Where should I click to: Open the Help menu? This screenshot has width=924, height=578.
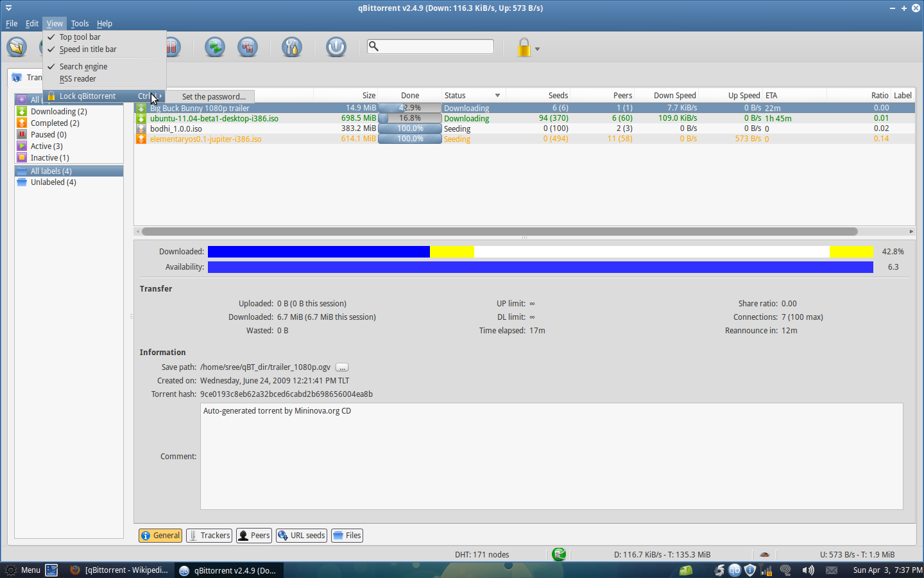tap(105, 24)
